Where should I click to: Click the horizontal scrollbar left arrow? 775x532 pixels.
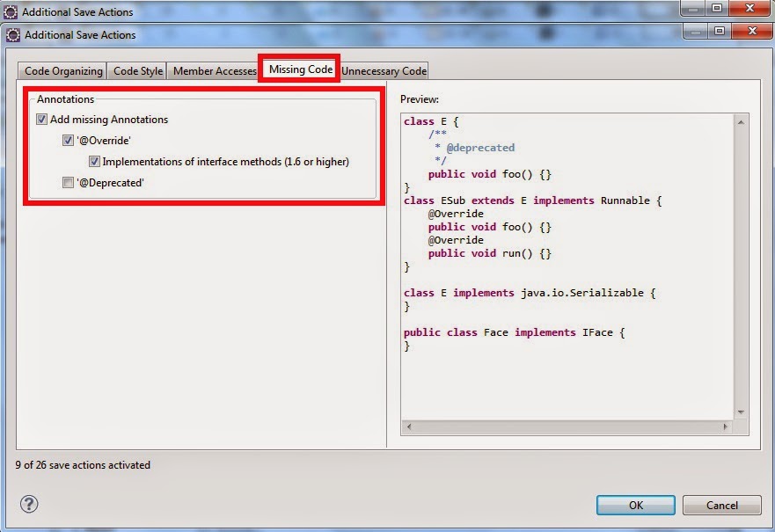click(407, 426)
